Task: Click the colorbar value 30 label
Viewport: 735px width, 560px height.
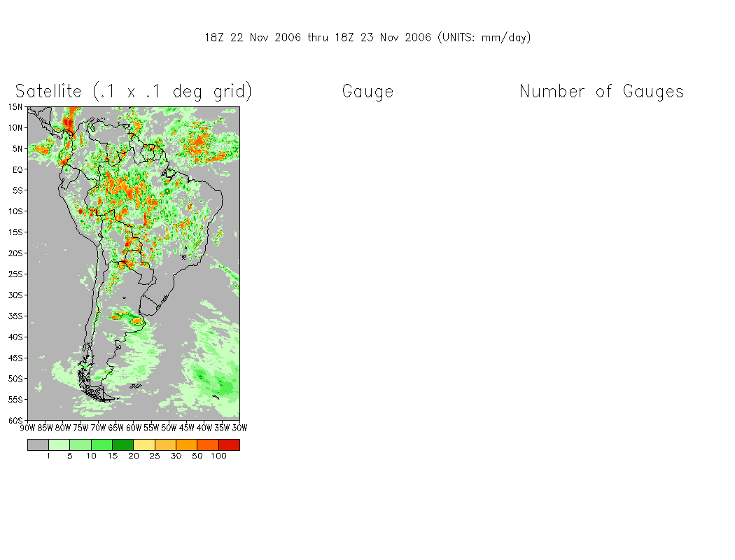Action: [176, 456]
